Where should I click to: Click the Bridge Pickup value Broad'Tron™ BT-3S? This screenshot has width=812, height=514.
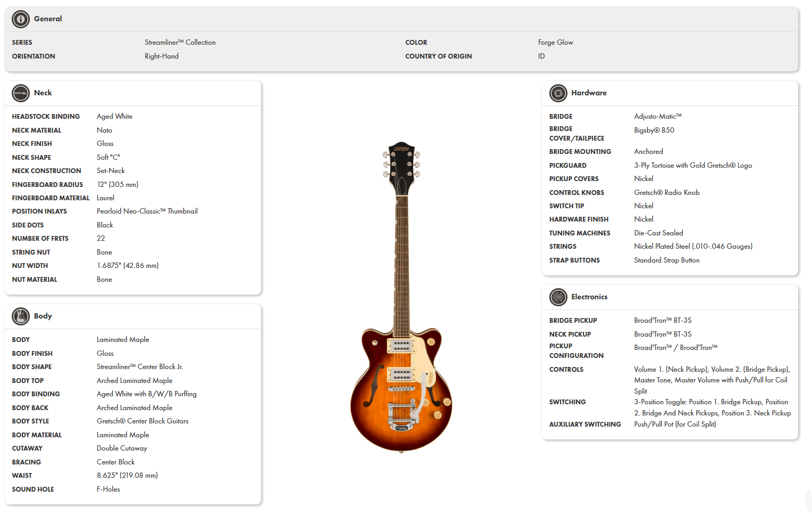pos(663,320)
